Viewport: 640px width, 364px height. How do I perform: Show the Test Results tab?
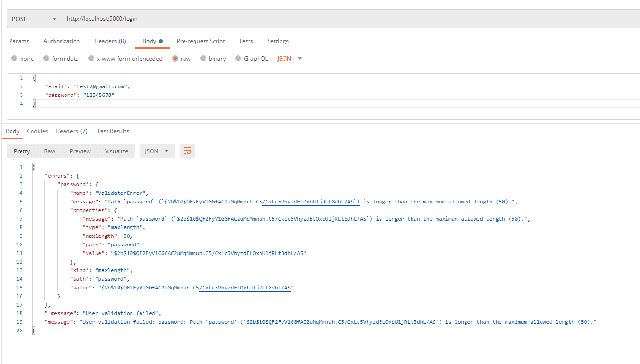pos(113,131)
